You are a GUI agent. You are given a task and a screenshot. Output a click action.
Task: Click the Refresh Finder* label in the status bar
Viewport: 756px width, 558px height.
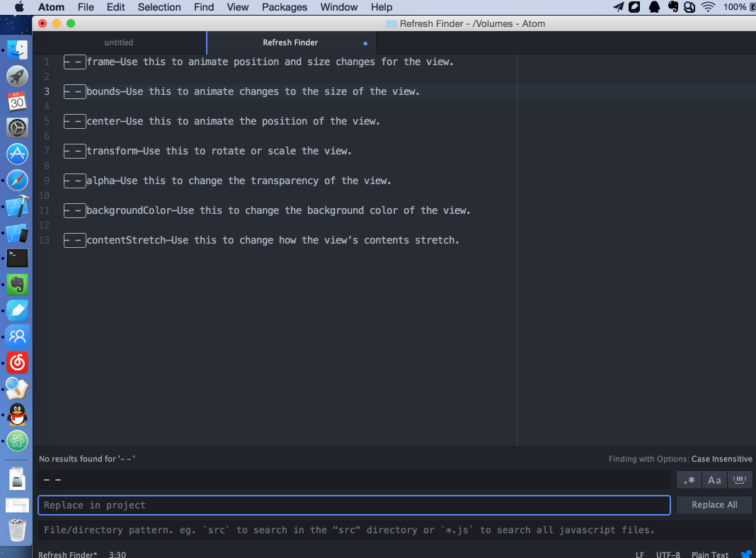coord(67,554)
